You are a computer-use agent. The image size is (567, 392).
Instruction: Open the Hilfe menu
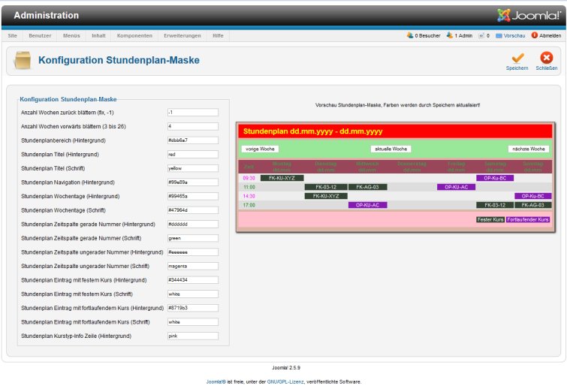pyautogui.click(x=218, y=35)
